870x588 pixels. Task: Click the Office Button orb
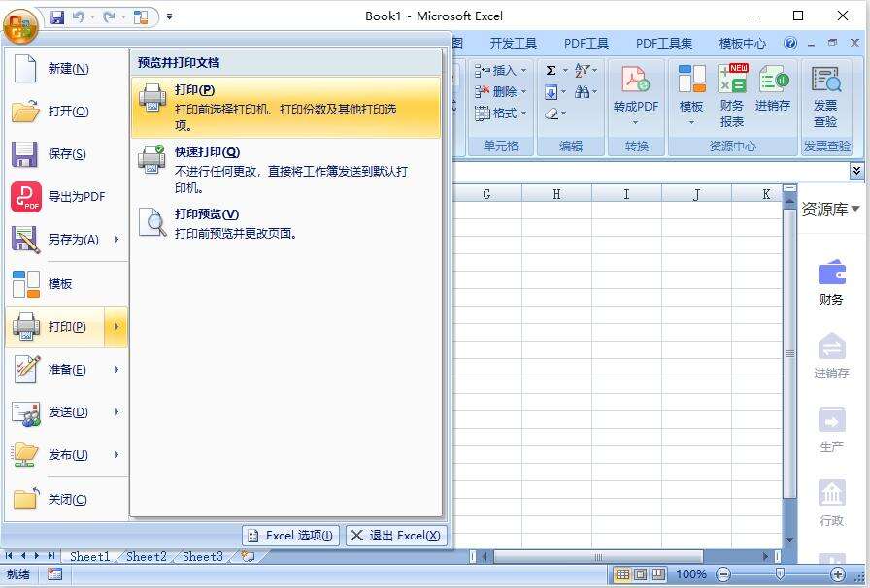(20, 25)
